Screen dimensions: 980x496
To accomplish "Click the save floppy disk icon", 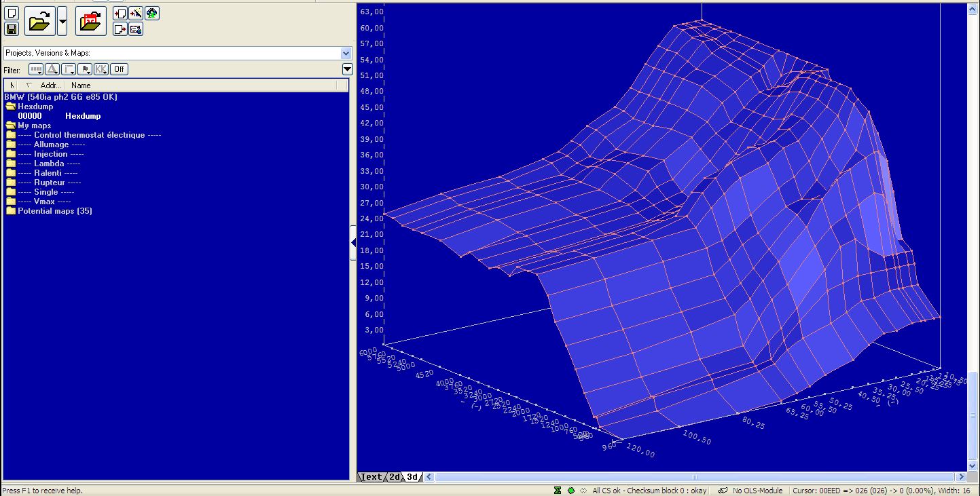I will (x=11, y=28).
